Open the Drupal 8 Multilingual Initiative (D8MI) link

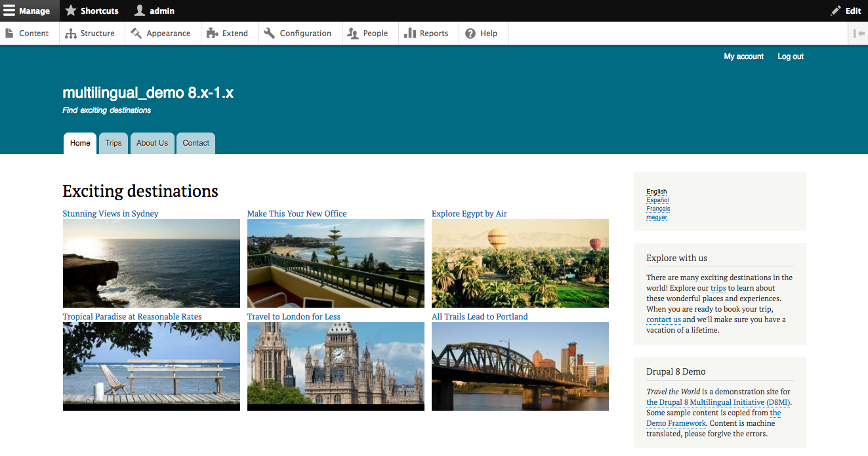coord(718,402)
